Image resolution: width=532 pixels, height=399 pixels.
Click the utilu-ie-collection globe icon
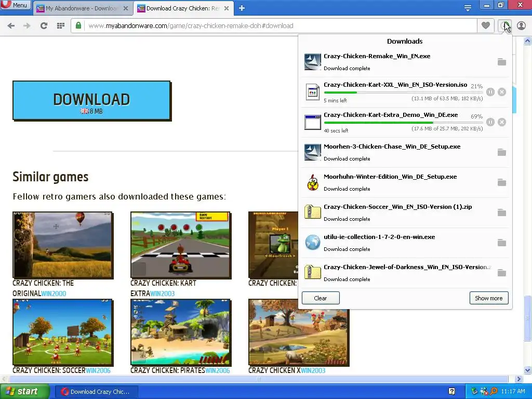coord(312,242)
